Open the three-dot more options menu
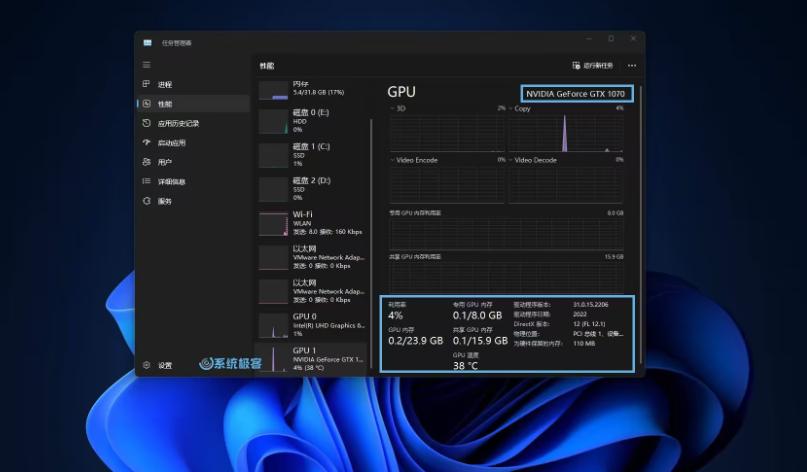The image size is (807, 472). coord(632,65)
